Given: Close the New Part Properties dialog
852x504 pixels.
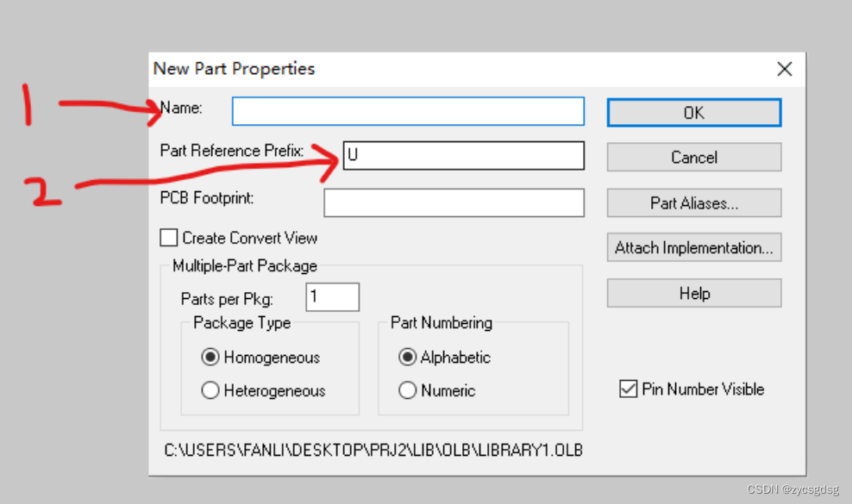Looking at the screenshot, I should tap(784, 69).
